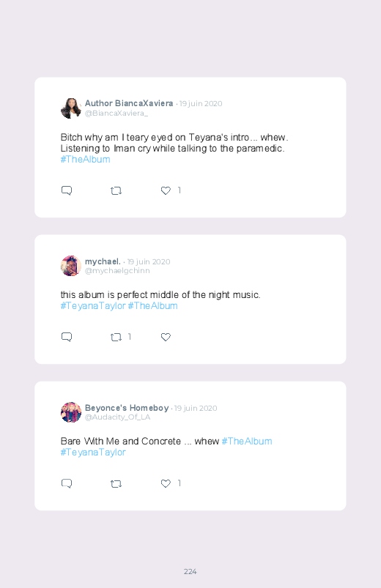Open reply on mychael.'s tweet

(67, 337)
